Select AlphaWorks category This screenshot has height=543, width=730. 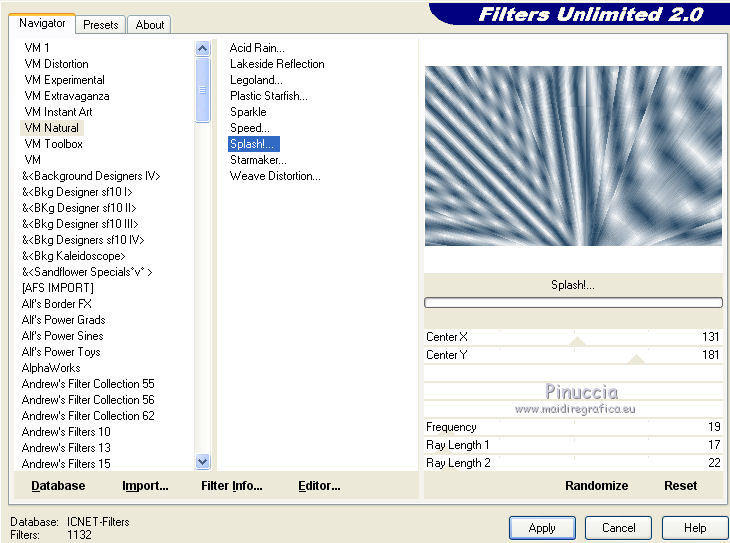pyautogui.click(x=51, y=368)
